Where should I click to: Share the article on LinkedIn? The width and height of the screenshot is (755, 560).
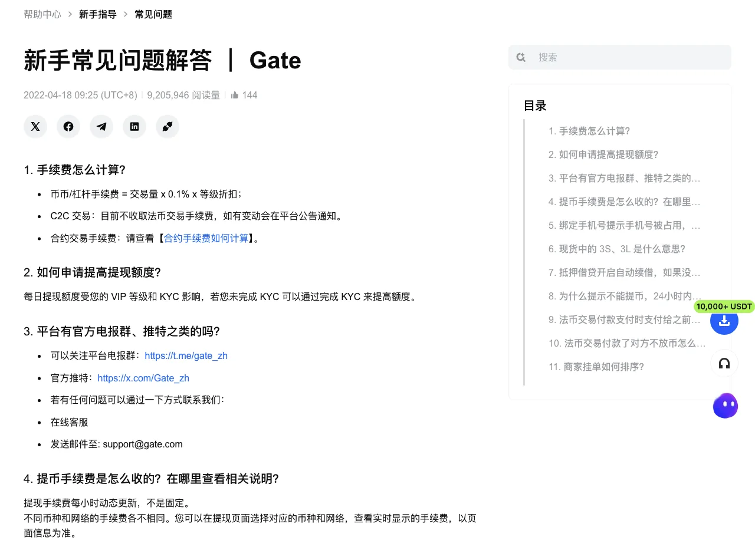[x=134, y=126]
